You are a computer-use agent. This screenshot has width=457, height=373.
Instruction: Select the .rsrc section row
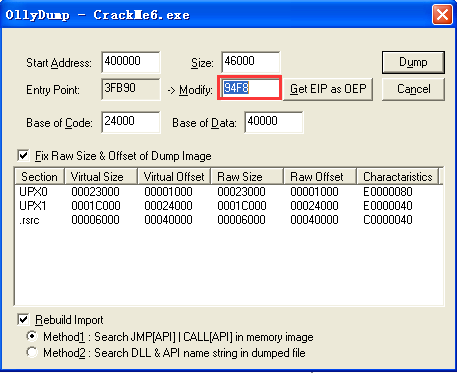click(229, 220)
